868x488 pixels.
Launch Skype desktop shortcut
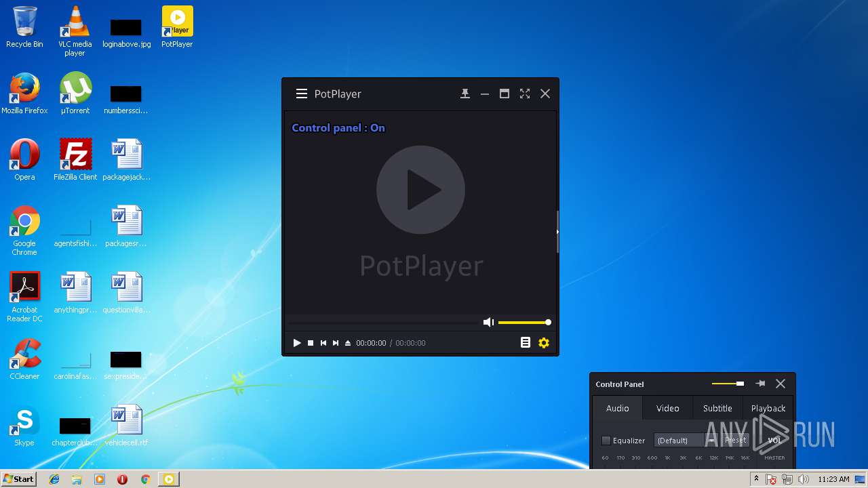click(x=24, y=426)
